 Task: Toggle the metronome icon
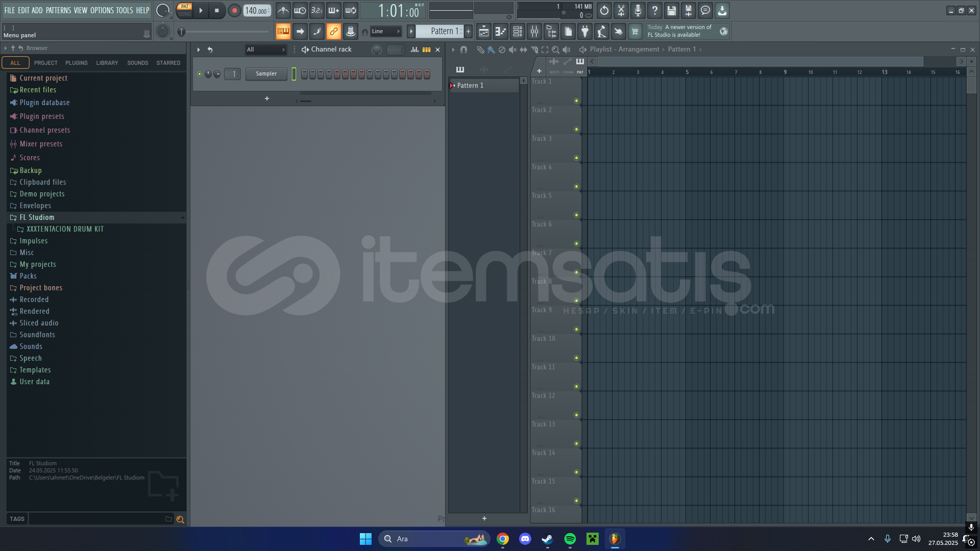283,10
